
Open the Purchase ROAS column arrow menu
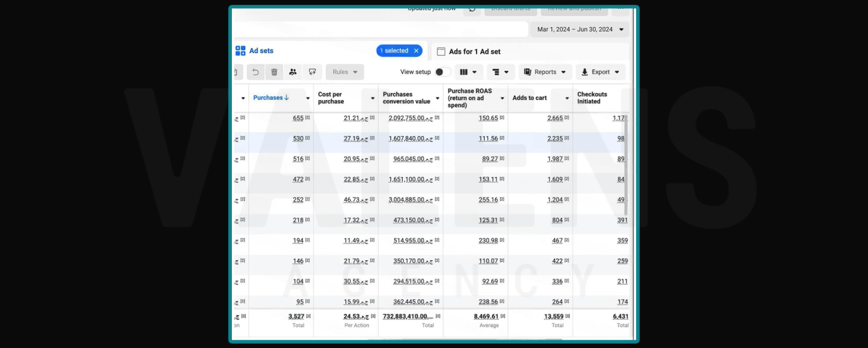502,98
